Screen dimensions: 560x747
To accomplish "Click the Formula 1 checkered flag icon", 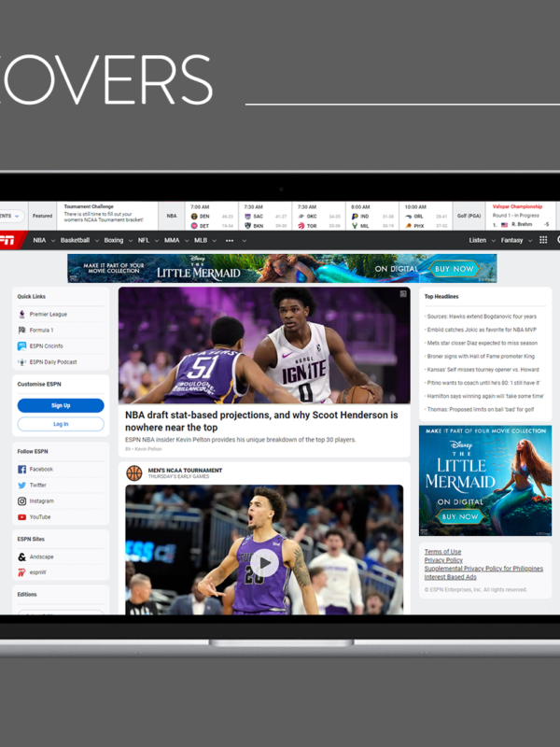I will [21, 331].
